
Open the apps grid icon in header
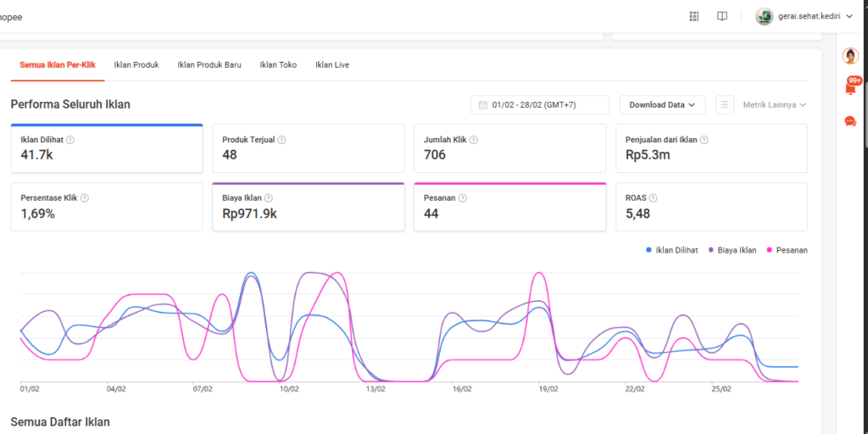click(694, 16)
